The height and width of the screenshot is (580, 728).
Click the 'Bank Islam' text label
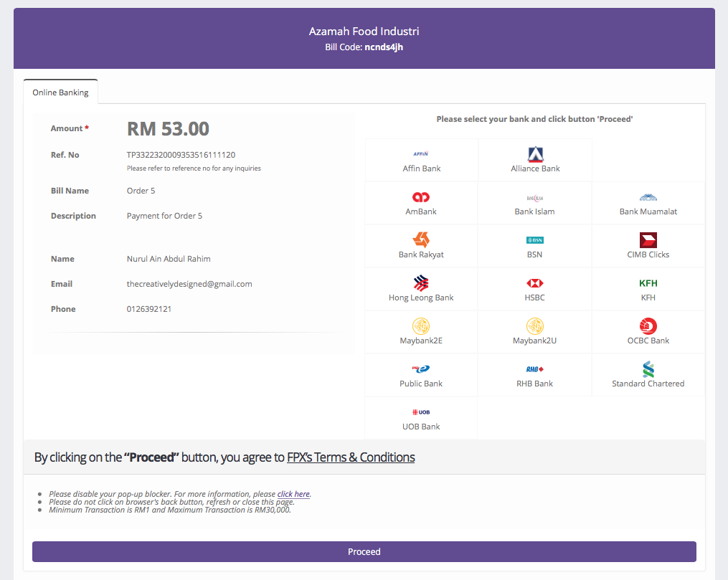pos(535,211)
